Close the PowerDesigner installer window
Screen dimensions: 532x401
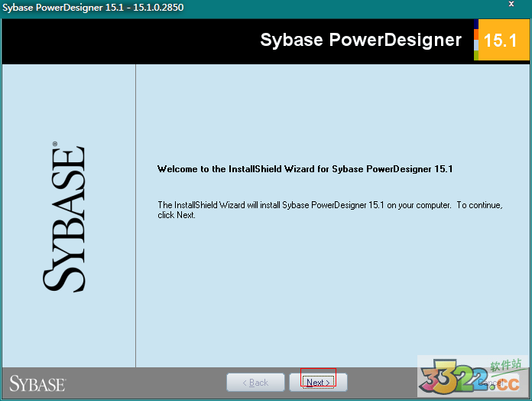pyautogui.click(x=511, y=4)
